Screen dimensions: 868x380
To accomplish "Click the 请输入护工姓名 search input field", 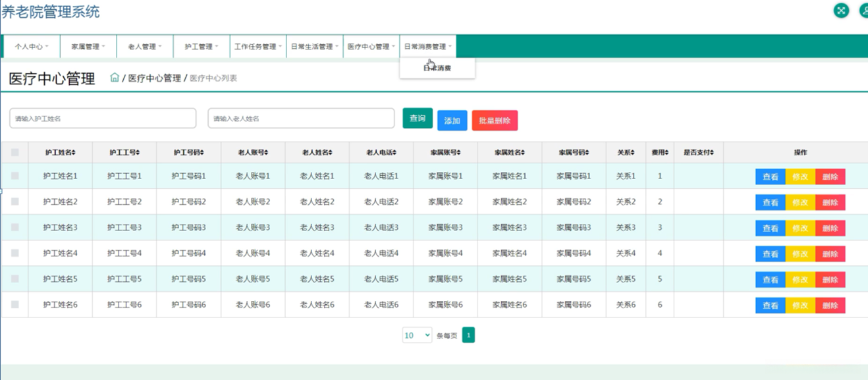I will click(x=103, y=119).
